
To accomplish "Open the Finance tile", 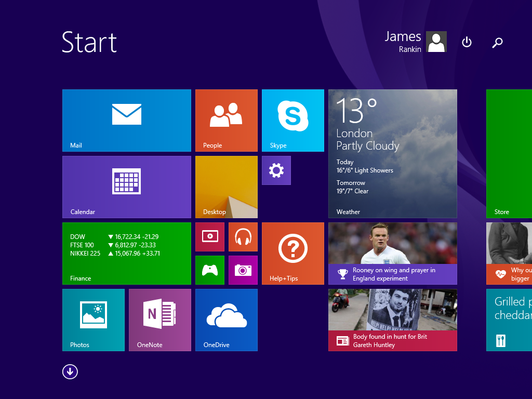I will 127,254.
